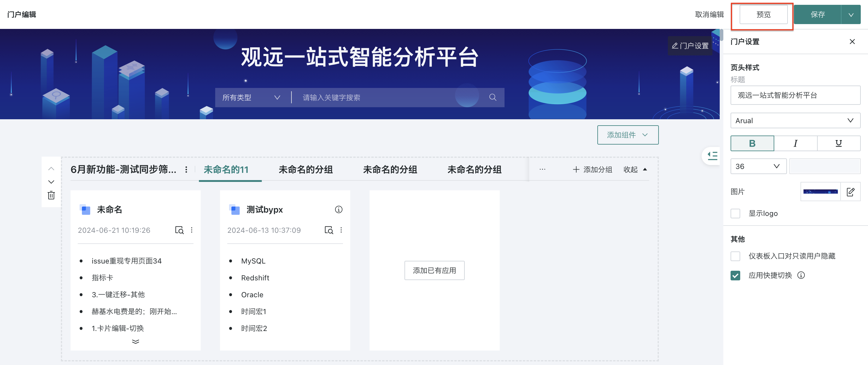Click list item 赫基水电费是的；刚开始...
868x365 pixels.
coord(134,311)
